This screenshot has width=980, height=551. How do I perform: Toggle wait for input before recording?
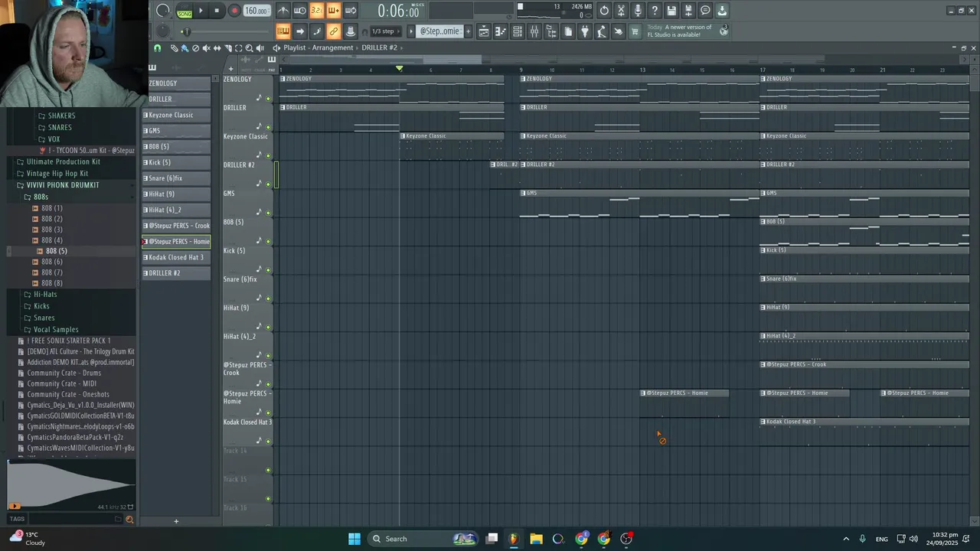(x=300, y=11)
